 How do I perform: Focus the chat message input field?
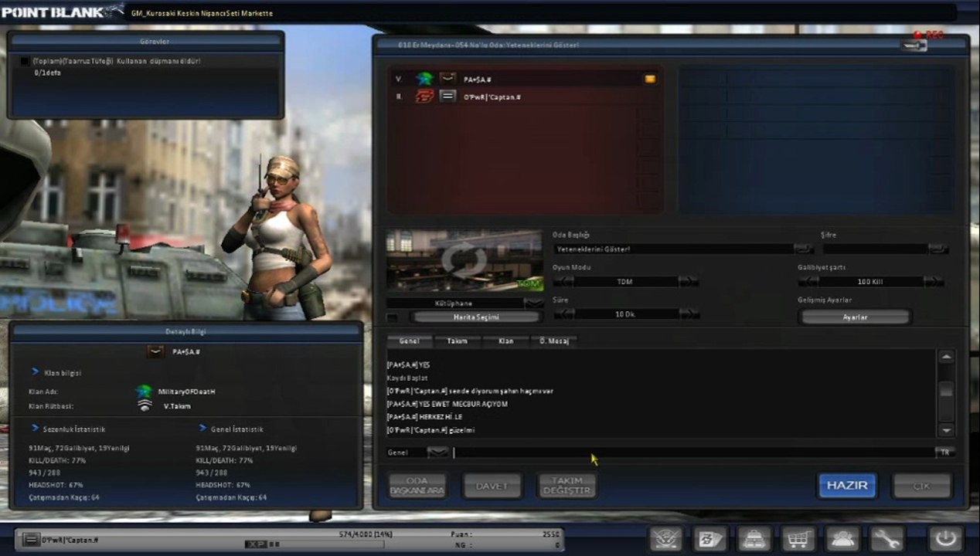[x=692, y=453]
